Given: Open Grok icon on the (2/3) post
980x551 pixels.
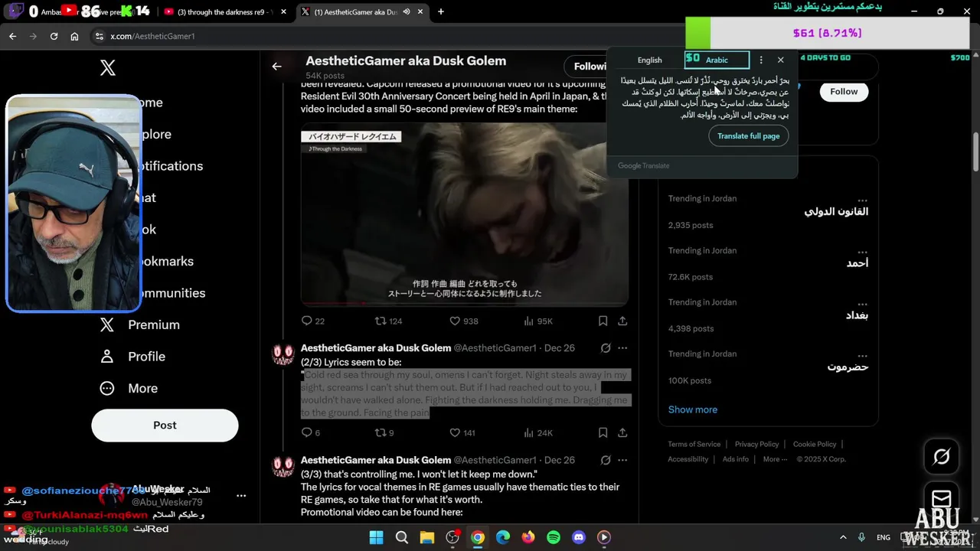Looking at the screenshot, I should coord(606,348).
